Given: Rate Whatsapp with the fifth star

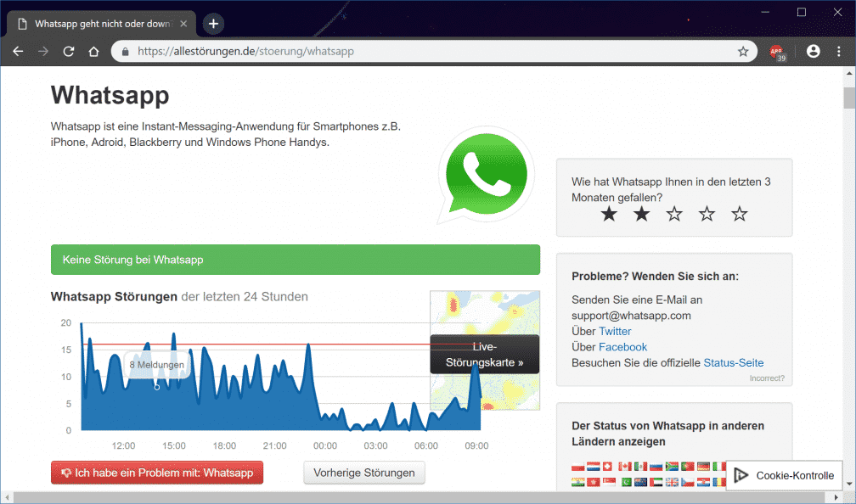Looking at the screenshot, I should tap(740, 214).
